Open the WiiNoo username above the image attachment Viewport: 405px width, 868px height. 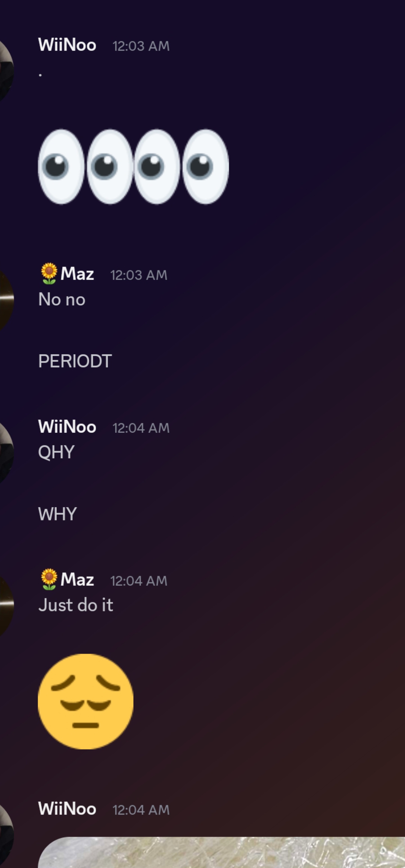(67, 809)
